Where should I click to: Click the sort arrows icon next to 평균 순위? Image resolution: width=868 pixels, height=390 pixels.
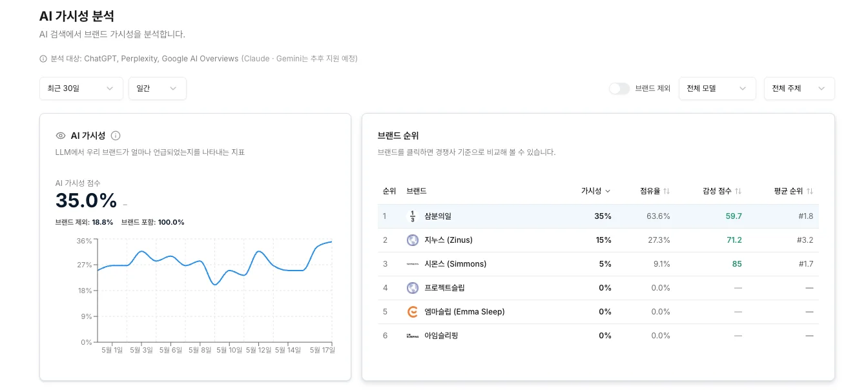(x=810, y=191)
